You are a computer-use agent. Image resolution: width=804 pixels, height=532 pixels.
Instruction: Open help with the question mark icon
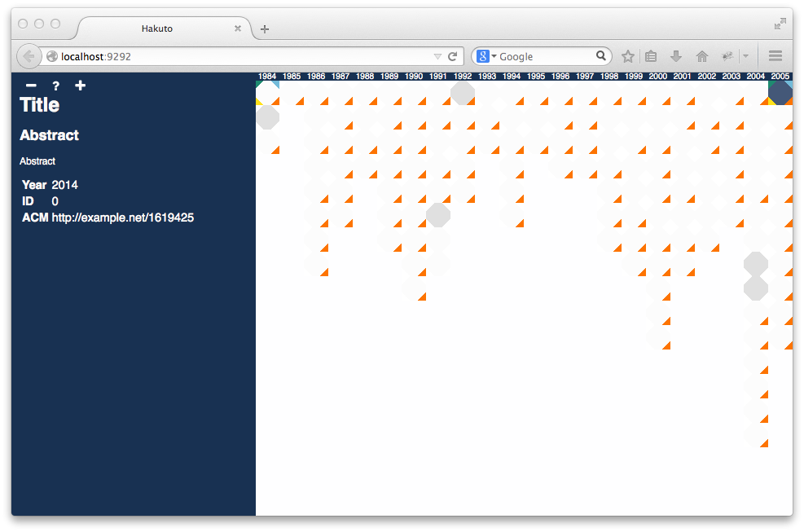[x=56, y=86]
